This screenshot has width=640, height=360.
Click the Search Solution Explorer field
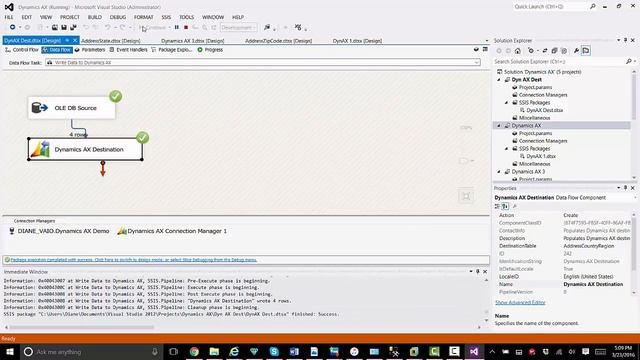pos(559,61)
